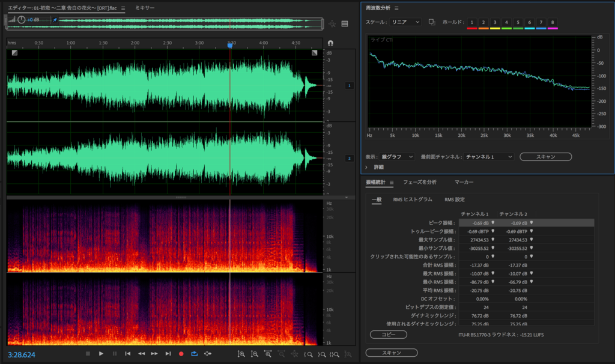
Task: Stop playback with the Stop button
Action: [88, 354]
